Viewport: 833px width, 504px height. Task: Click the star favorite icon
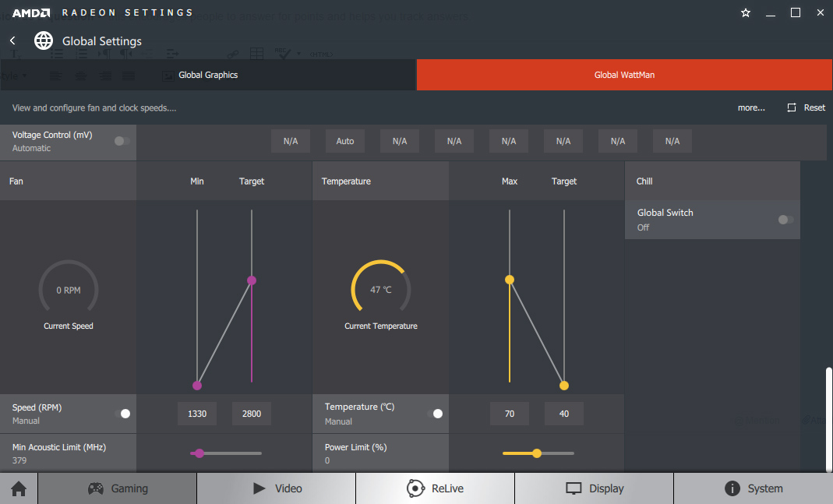click(x=746, y=12)
